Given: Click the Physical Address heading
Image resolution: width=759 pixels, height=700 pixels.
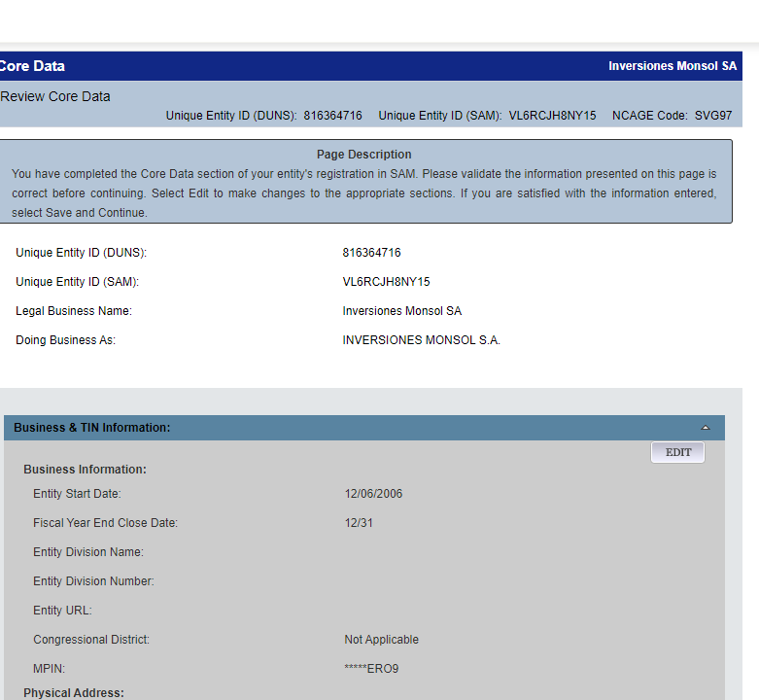Looking at the screenshot, I should coord(74,693).
